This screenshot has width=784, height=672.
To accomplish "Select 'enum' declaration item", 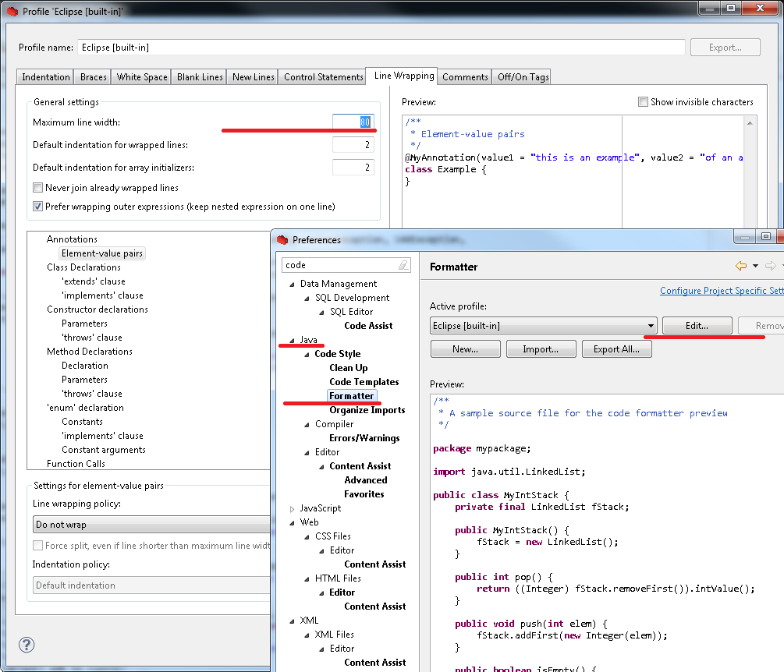I will click(x=85, y=408).
